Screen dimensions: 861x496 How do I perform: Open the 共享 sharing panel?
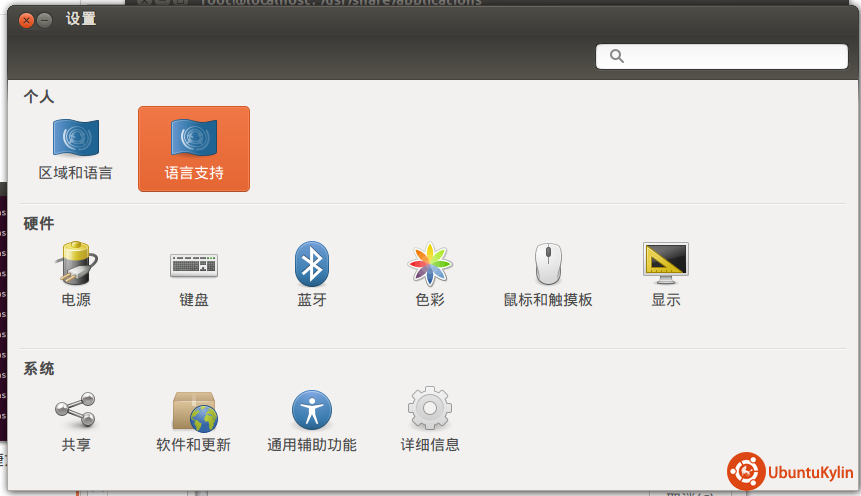(76, 420)
